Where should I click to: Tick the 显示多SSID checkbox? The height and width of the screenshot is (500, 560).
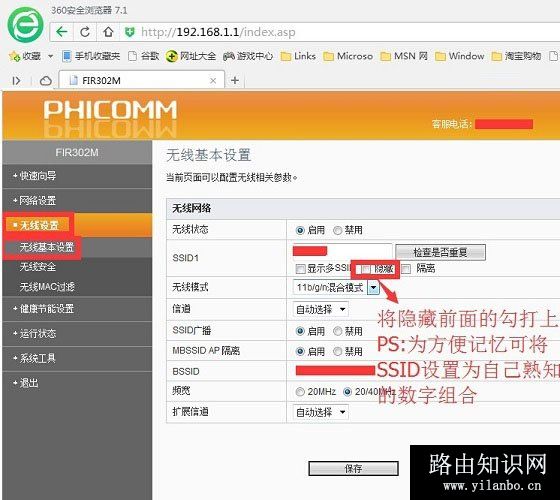click(300, 269)
